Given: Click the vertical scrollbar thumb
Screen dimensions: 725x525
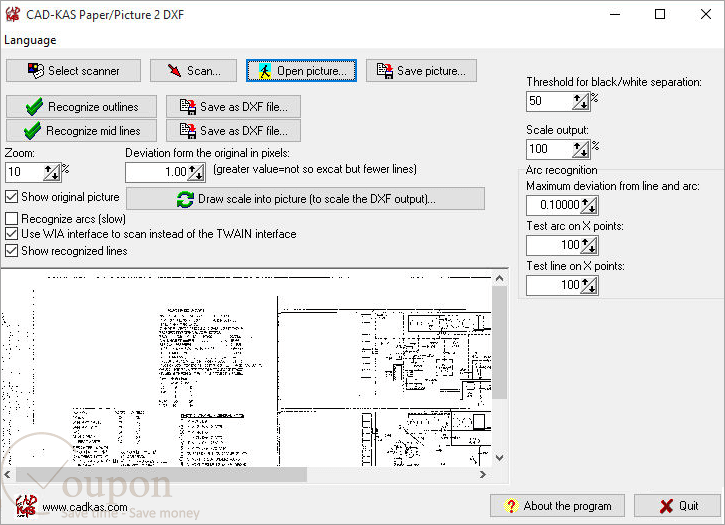Looking at the screenshot, I should (499, 342).
